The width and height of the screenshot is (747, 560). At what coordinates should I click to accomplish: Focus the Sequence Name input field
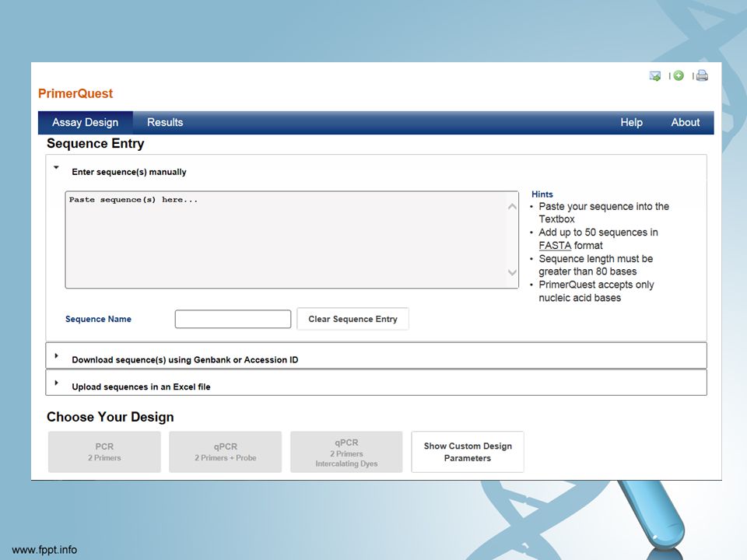coord(233,319)
